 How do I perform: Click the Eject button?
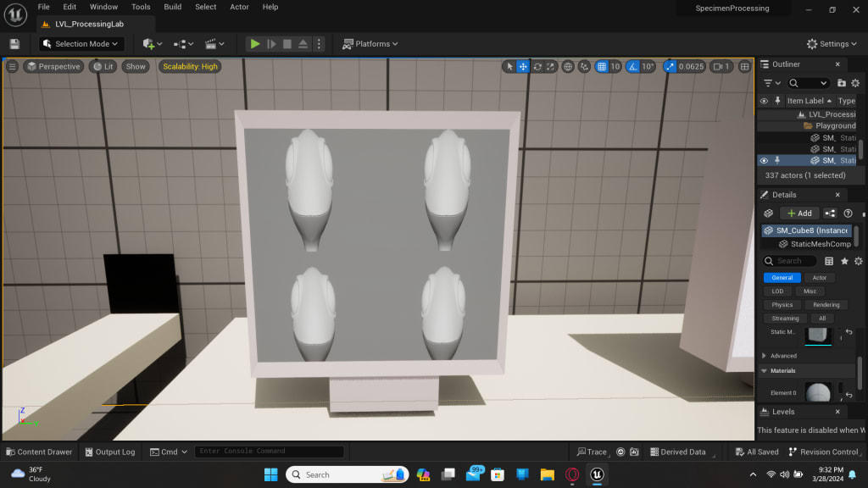pos(303,44)
